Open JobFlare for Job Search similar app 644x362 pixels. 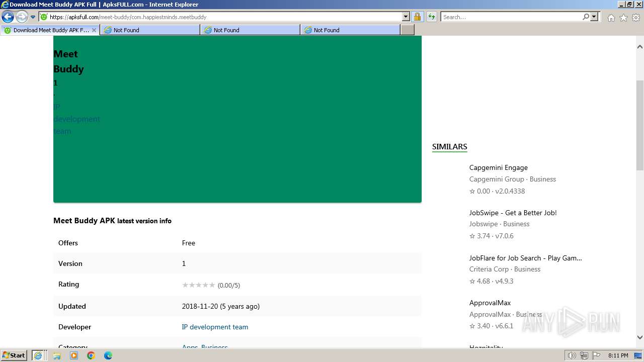[526, 258]
